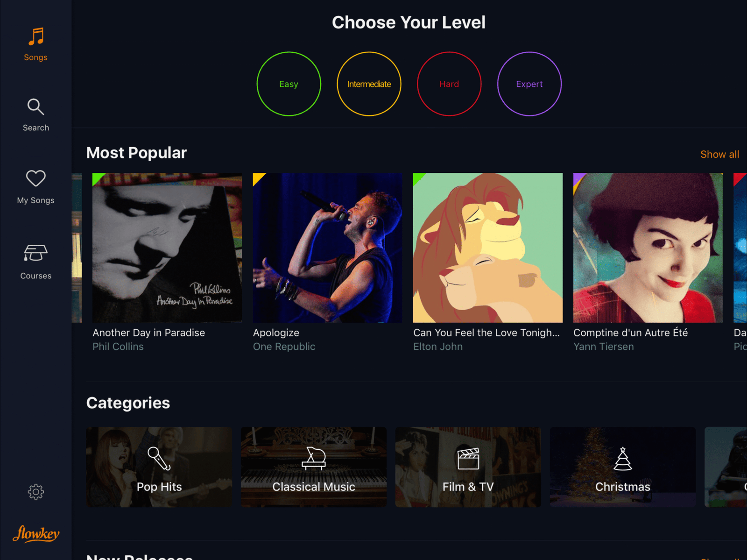Open the Apologize song cover

(x=327, y=248)
